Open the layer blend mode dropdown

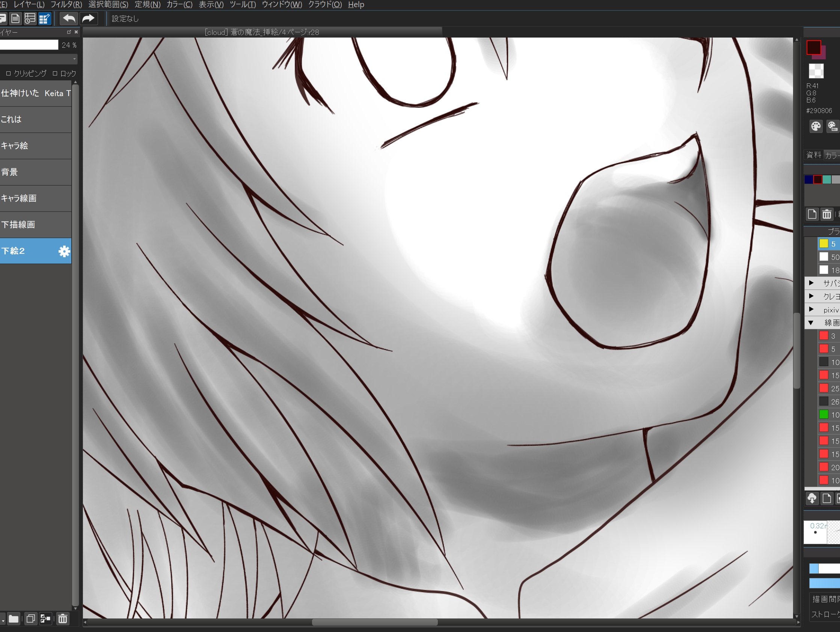38,59
